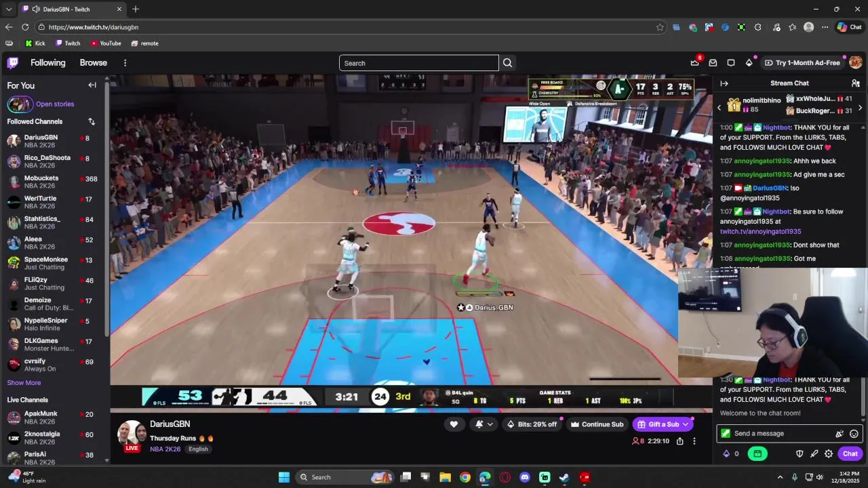Open the green channel points reward button
This screenshot has height=488, width=868.
(757, 454)
